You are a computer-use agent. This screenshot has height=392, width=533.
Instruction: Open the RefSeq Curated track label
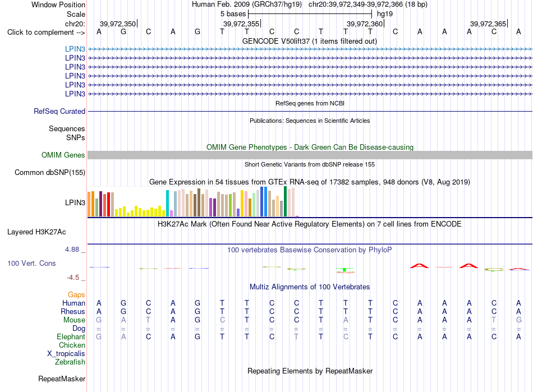59,112
